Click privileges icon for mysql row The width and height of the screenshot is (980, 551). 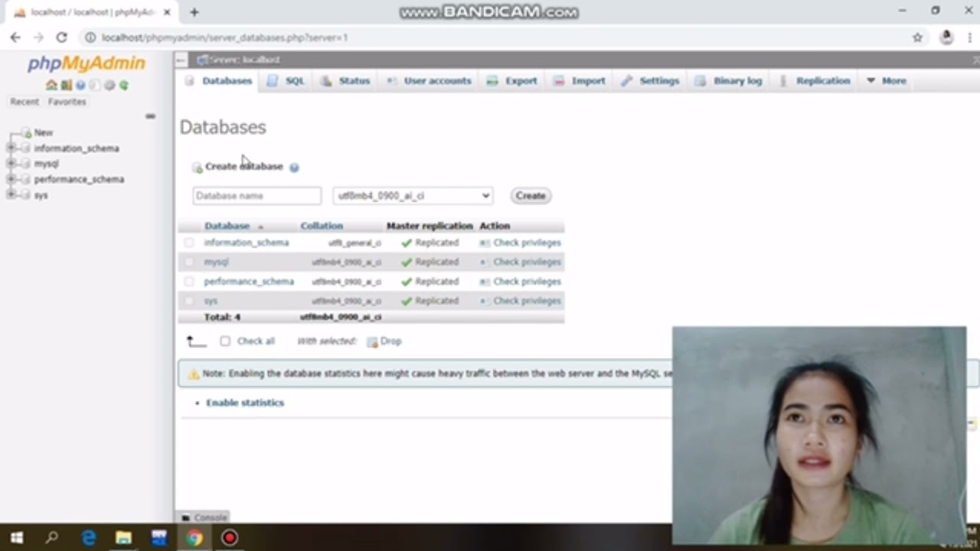484,262
